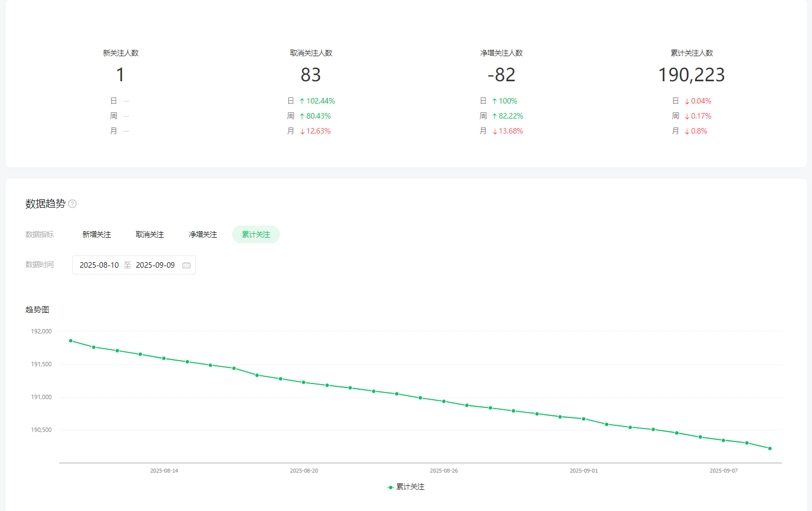
Task: Click the 190,500 y-axis label
Action: [41, 430]
